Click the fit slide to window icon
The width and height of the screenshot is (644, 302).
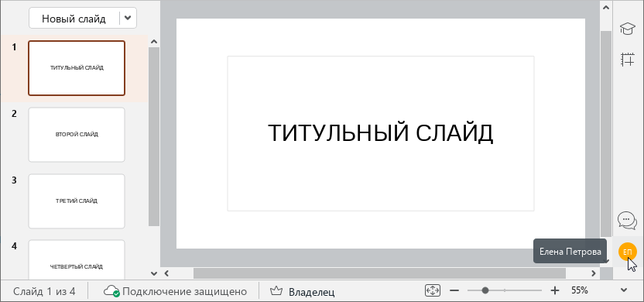coord(432,290)
